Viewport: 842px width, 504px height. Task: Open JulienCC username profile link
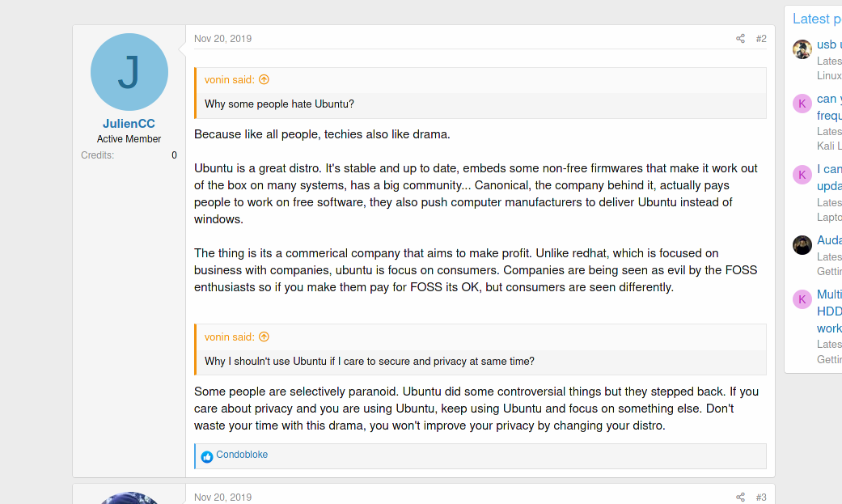pos(129,124)
